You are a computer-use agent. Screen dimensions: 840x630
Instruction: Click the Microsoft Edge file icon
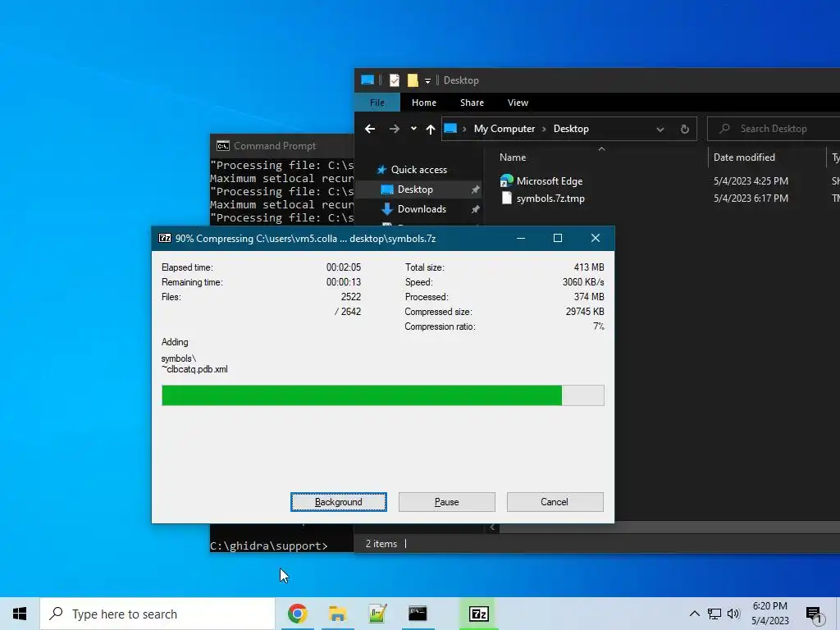[x=506, y=181]
